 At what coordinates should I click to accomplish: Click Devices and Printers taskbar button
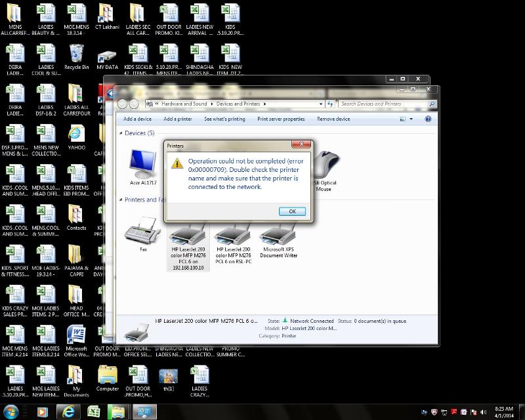click(144, 412)
